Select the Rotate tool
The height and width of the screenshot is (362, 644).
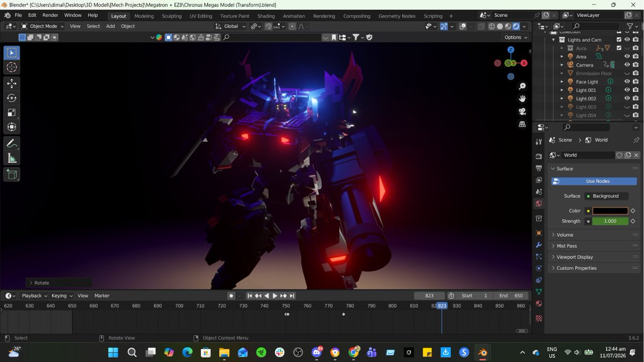point(12,98)
